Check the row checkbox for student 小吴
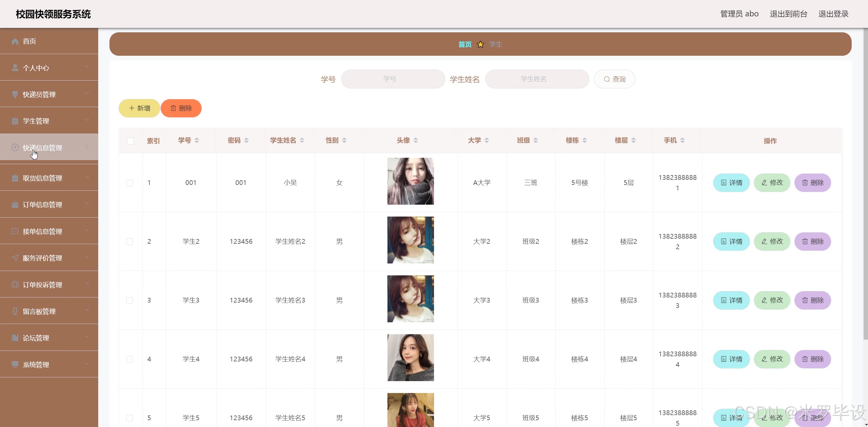 (x=130, y=183)
